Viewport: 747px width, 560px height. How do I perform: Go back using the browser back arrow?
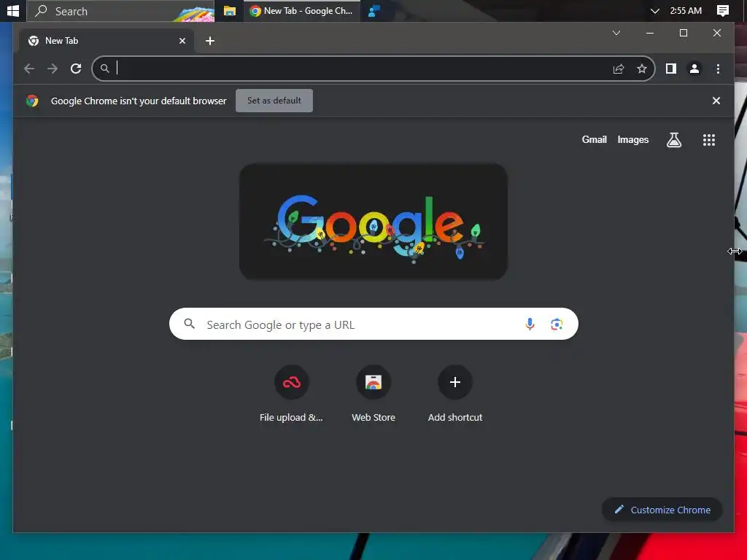[29, 69]
